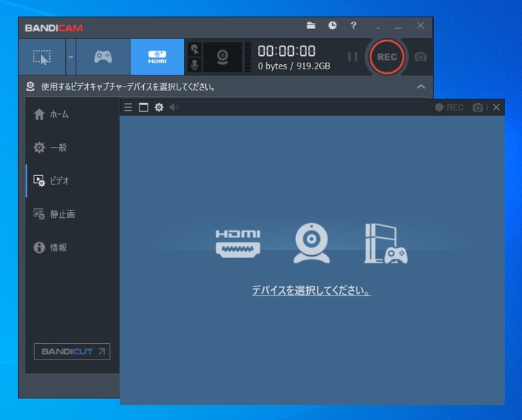
Task: Click the large webcam icon
Action: point(312,242)
